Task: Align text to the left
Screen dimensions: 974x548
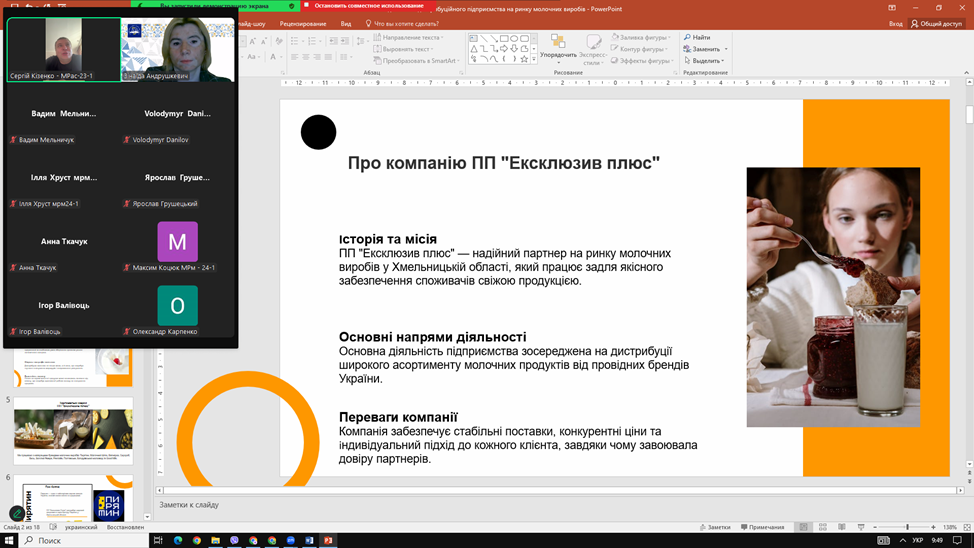Action: 295,57
